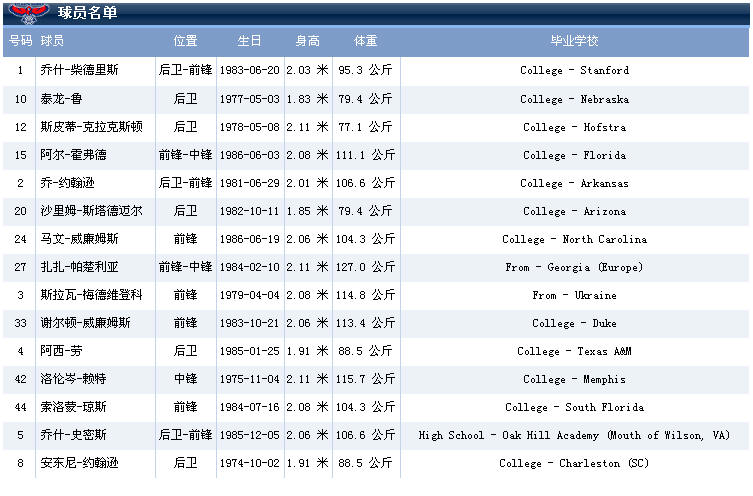753x496 pixels.
Task: Click birthday 1981-06-29
Action: point(249,183)
